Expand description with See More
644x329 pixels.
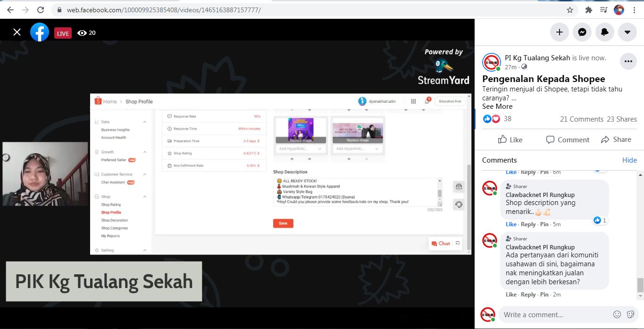[497, 107]
